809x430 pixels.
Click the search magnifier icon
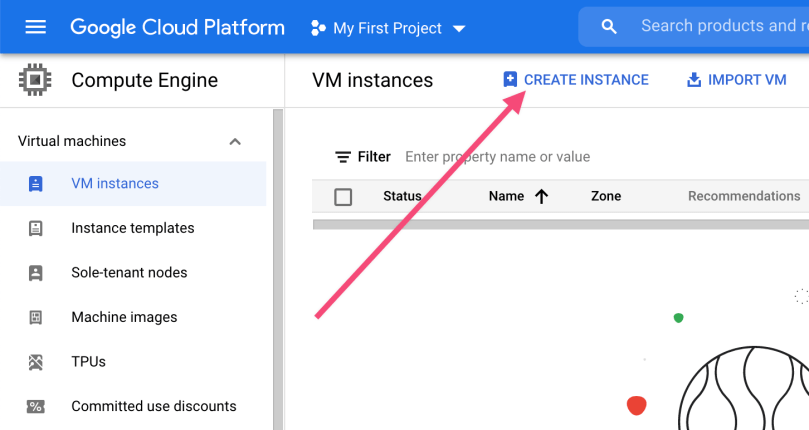(x=609, y=26)
